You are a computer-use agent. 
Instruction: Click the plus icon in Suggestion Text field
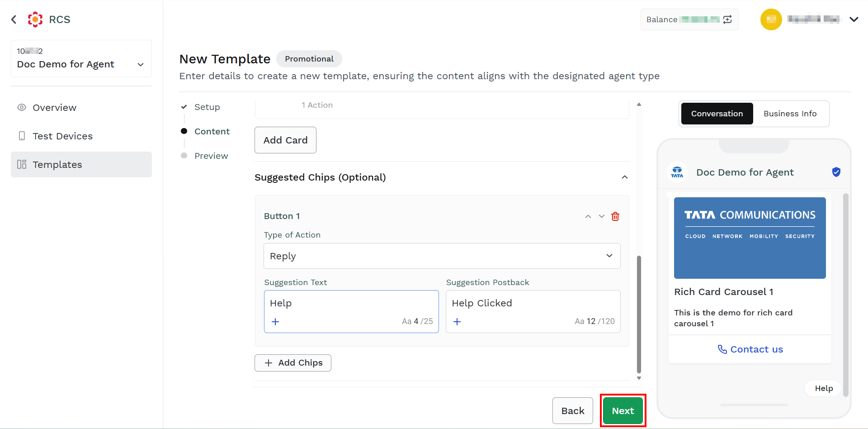click(275, 322)
